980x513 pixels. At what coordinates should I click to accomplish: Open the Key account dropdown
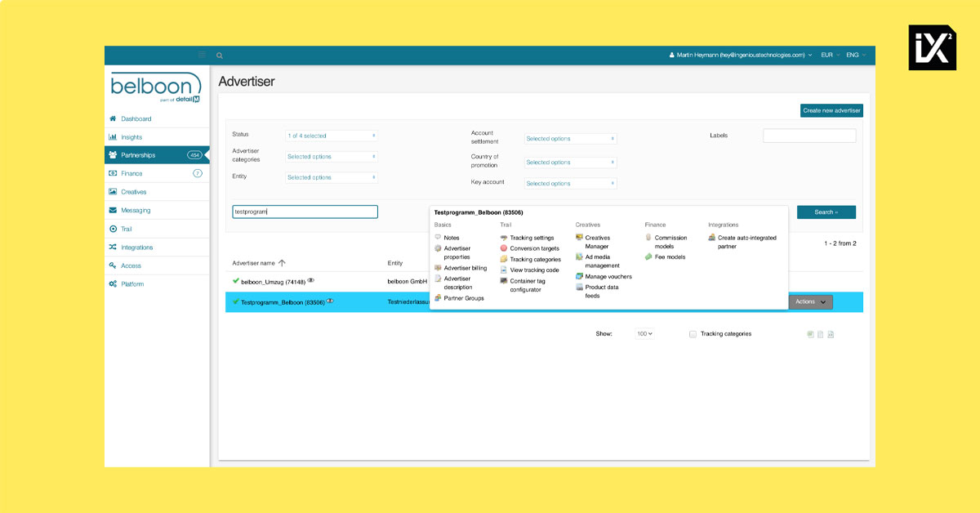tap(570, 184)
